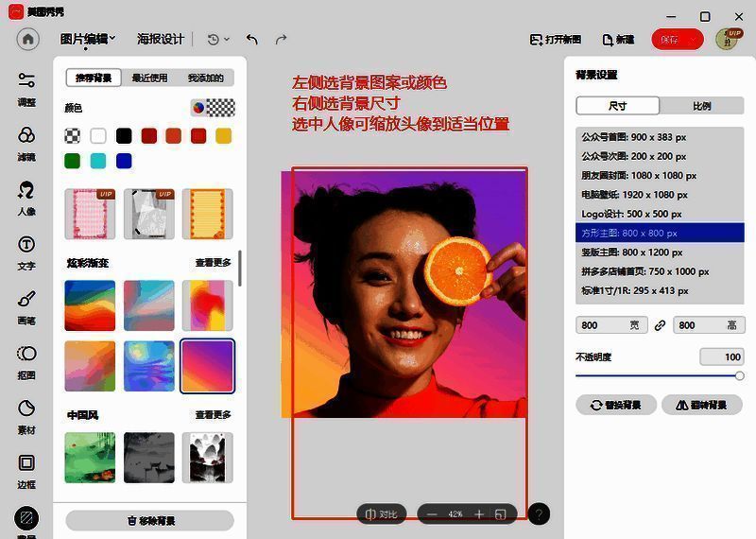Click the red 保存 save button
This screenshot has width=756, height=539.
click(678, 40)
